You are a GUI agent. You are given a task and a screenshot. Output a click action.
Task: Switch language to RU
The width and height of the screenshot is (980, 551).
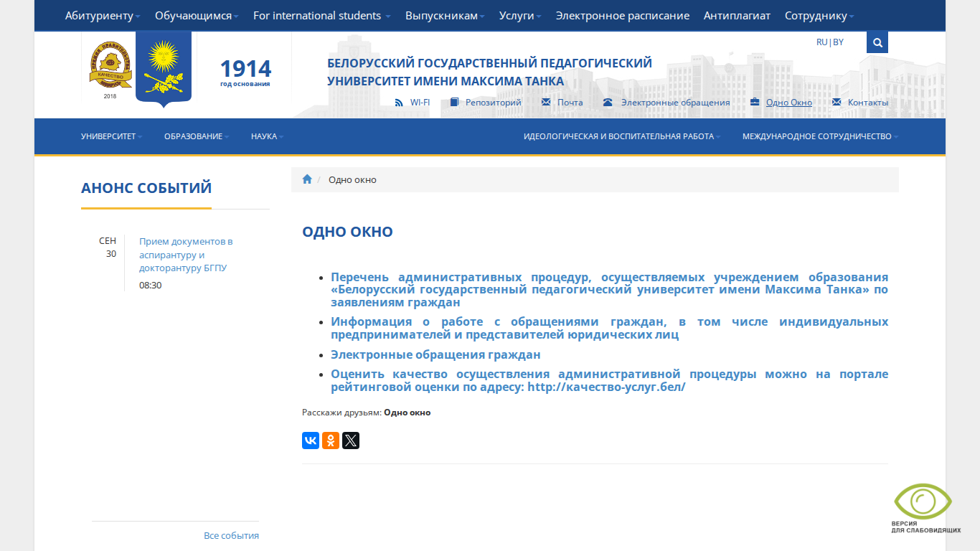point(822,42)
